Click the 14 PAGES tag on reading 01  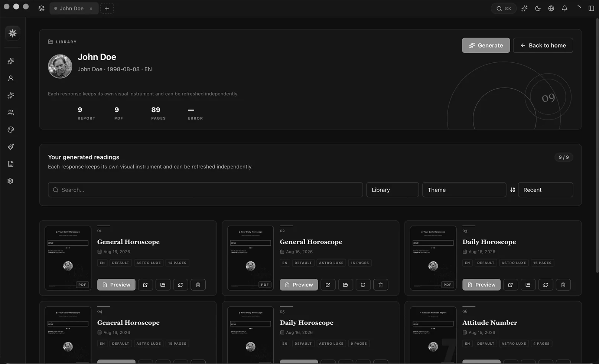pyautogui.click(x=177, y=263)
